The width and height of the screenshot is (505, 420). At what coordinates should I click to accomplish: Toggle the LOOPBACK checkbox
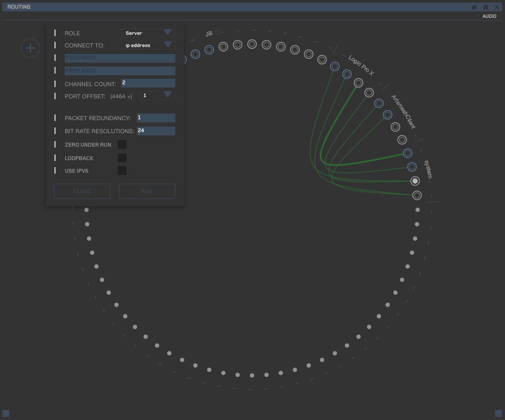pos(122,158)
